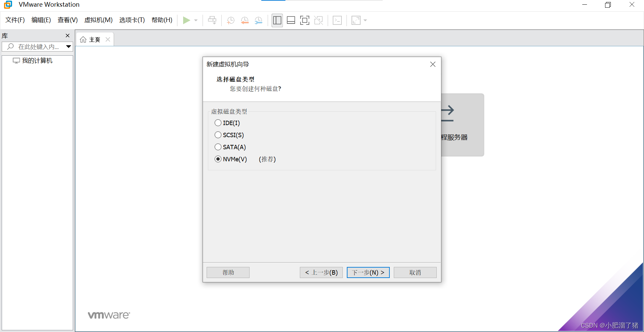Open the snapshot manager icon
Image resolution: width=644 pixels, height=332 pixels.
tap(259, 20)
